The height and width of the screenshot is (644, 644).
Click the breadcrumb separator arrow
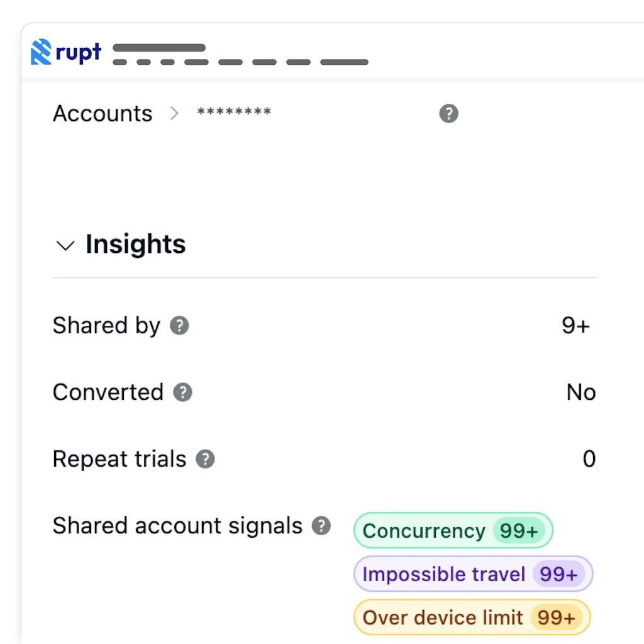click(x=174, y=114)
